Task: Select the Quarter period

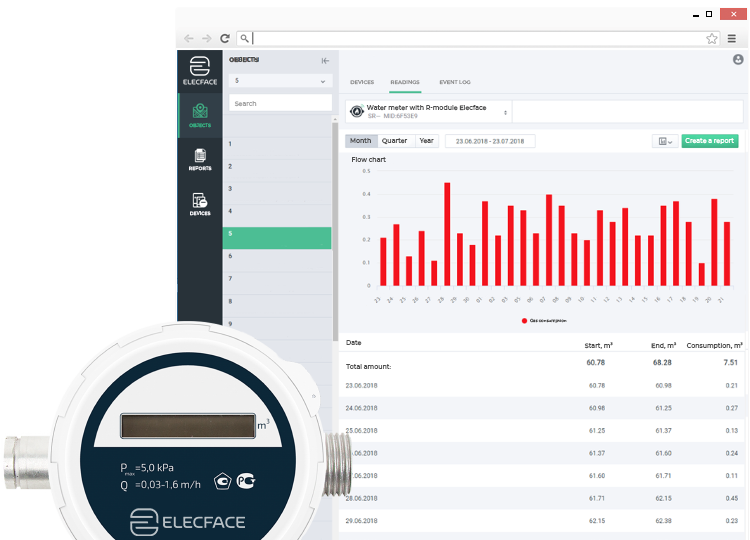Action: pos(395,141)
